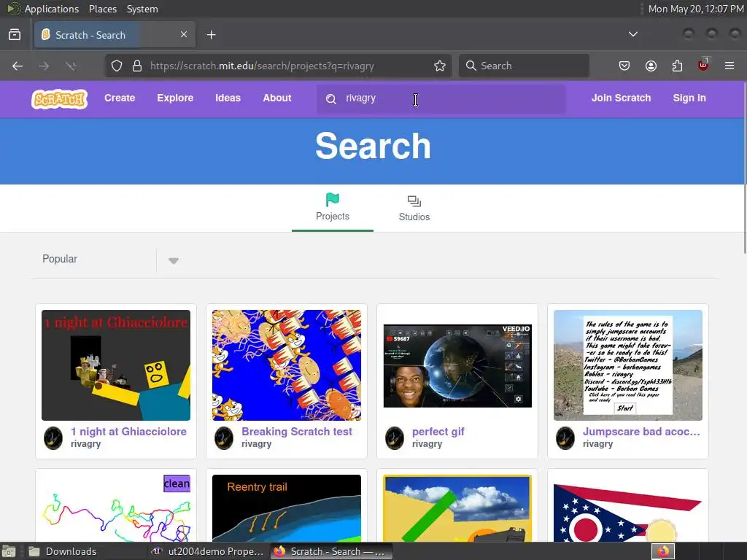Click rivagry author under Breaking Scratch test
Viewport: 747px width, 560px height.
(x=256, y=444)
